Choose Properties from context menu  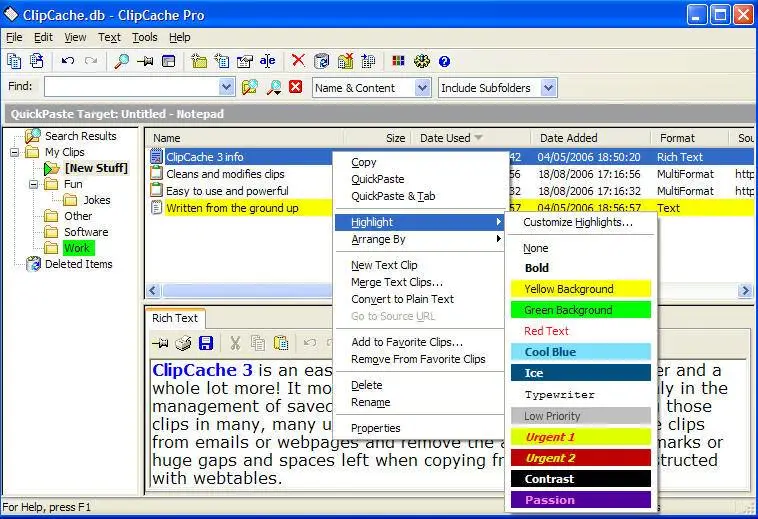click(420, 428)
